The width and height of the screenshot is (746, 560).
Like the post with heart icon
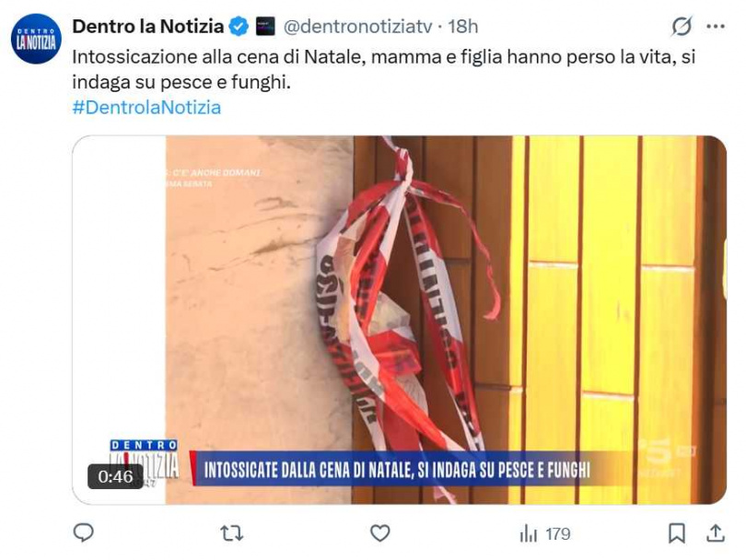pos(379,533)
